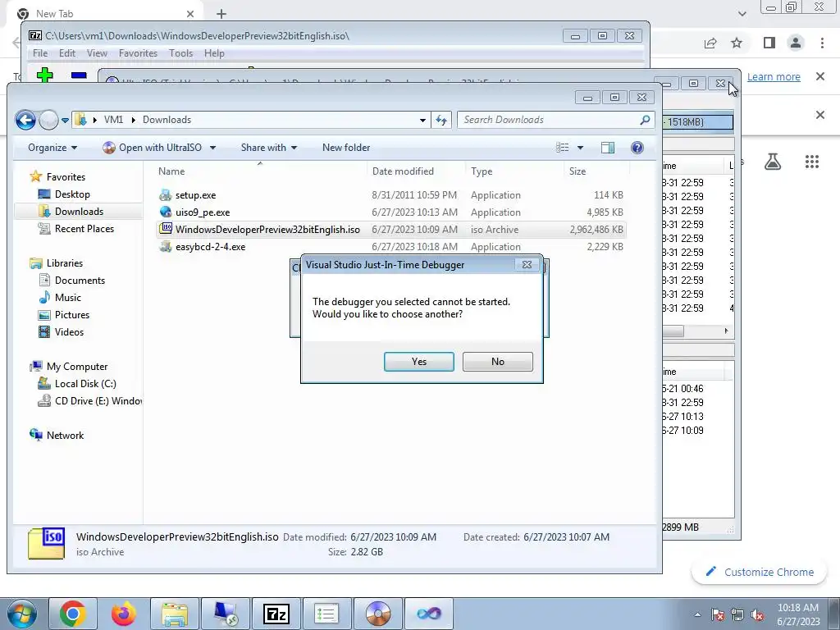The width and height of the screenshot is (840, 630).
Task: Open 7-Zip Favorites menu
Action: (x=138, y=53)
